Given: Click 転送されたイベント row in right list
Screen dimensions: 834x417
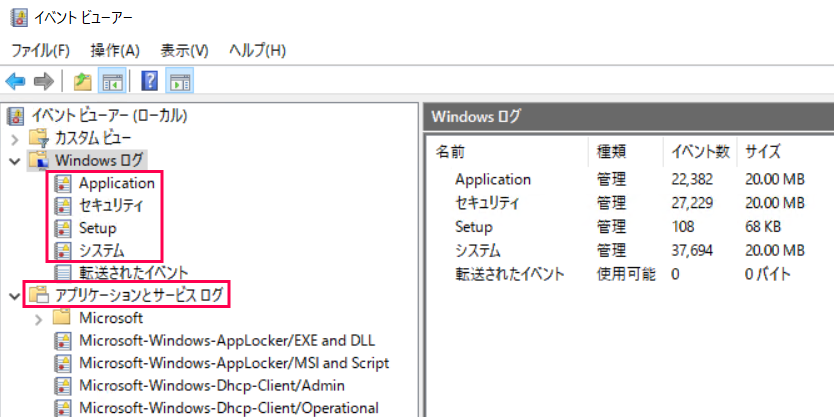Looking at the screenshot, I should pos(509,274).
